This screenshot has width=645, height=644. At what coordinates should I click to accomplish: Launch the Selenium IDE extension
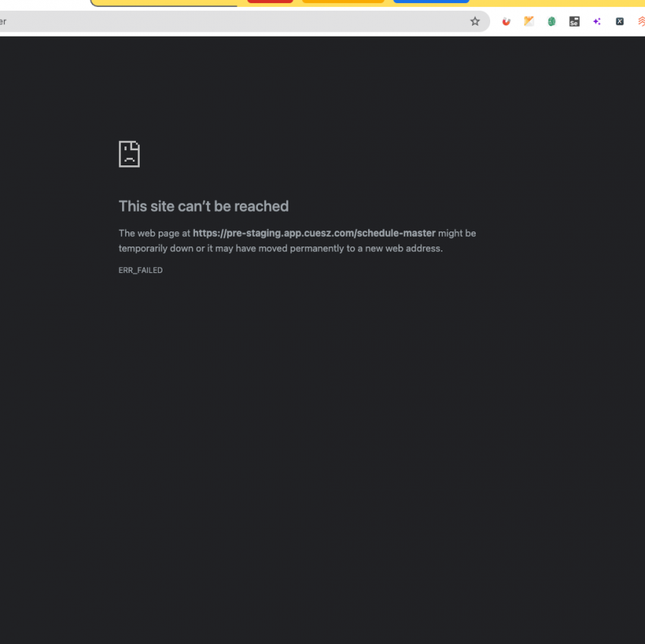coord(574,21)
